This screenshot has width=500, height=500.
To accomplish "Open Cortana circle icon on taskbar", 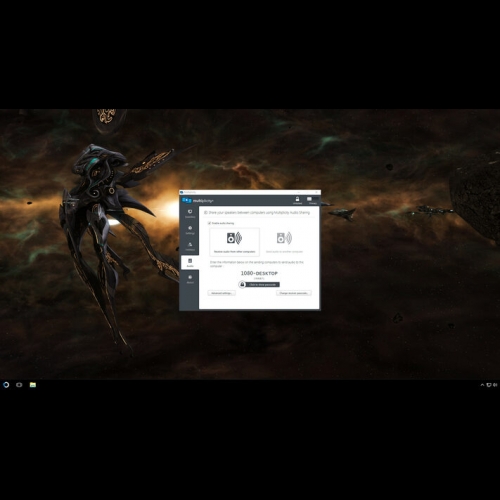I will tap(6, 385).
